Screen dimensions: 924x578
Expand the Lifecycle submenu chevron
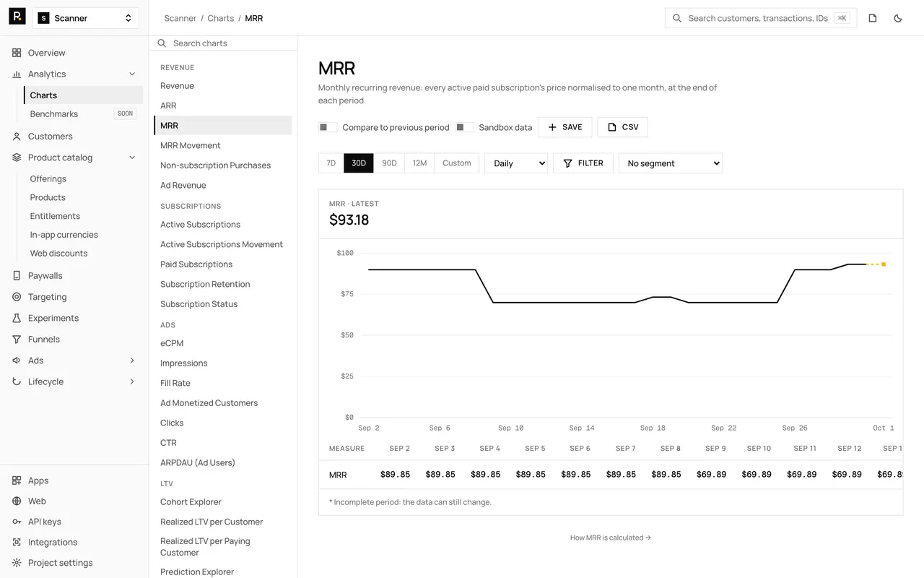(x=132, y=381)
